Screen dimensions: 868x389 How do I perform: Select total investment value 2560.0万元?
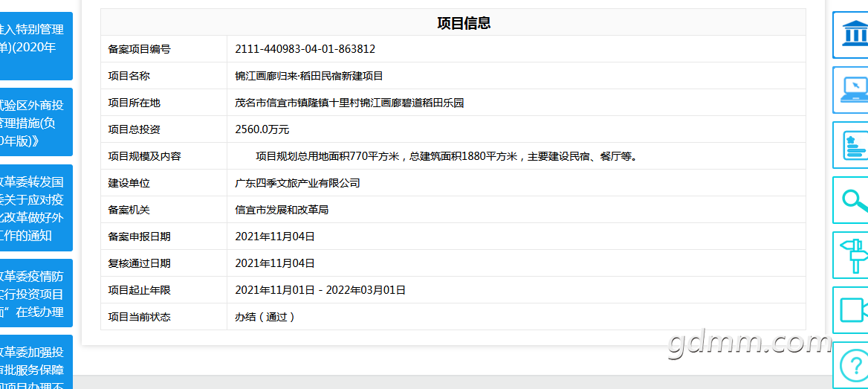tap(262, 129)
